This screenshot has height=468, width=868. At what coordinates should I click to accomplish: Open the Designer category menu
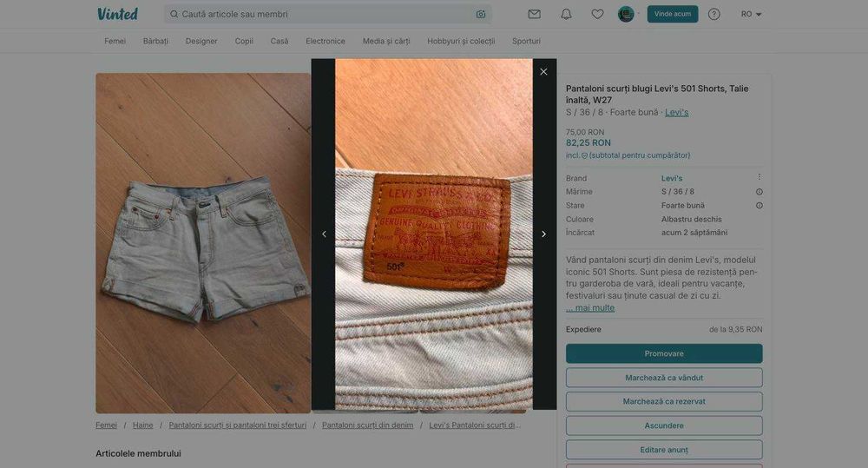[x=201, y=41]
